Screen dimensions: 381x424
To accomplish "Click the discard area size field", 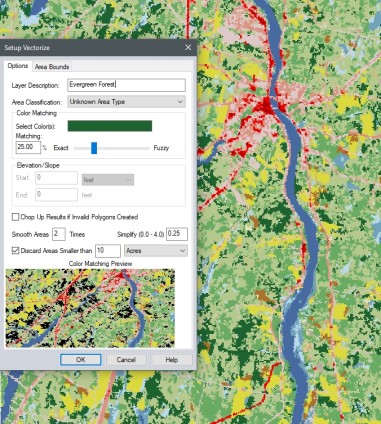I will coord(108,251).
